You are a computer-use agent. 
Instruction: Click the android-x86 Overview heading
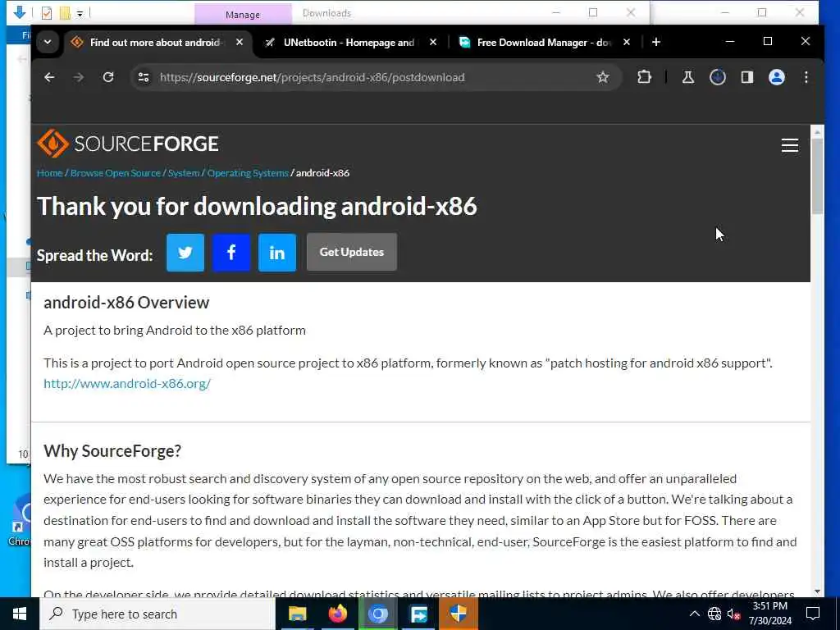coord(126,303)
